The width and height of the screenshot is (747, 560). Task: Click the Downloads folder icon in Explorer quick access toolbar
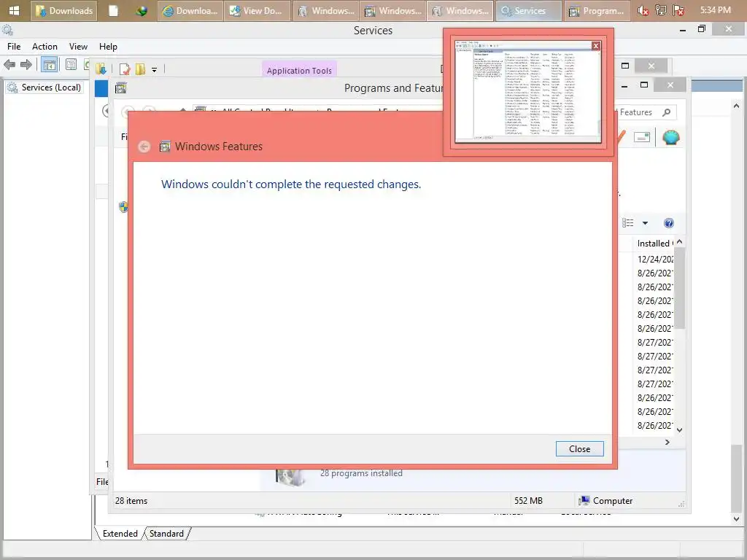pyautogui.click(x=101, y=69)
